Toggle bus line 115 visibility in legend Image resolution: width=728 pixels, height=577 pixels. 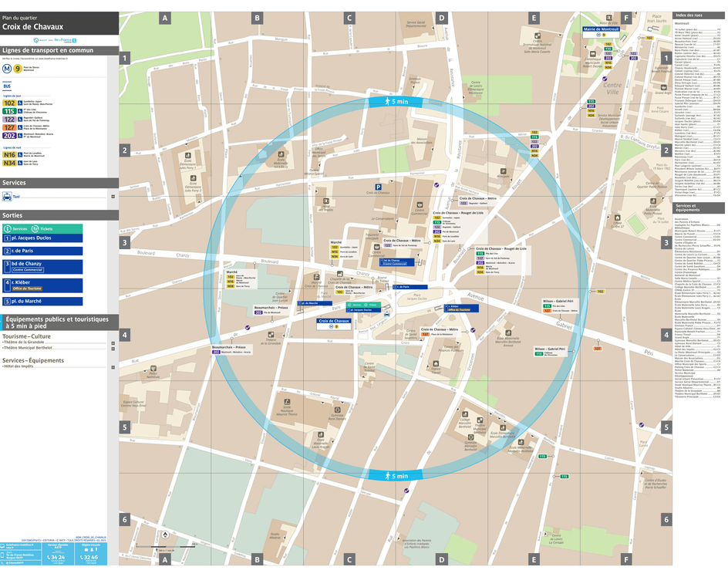pyautogui.click(x=9, y=111)
